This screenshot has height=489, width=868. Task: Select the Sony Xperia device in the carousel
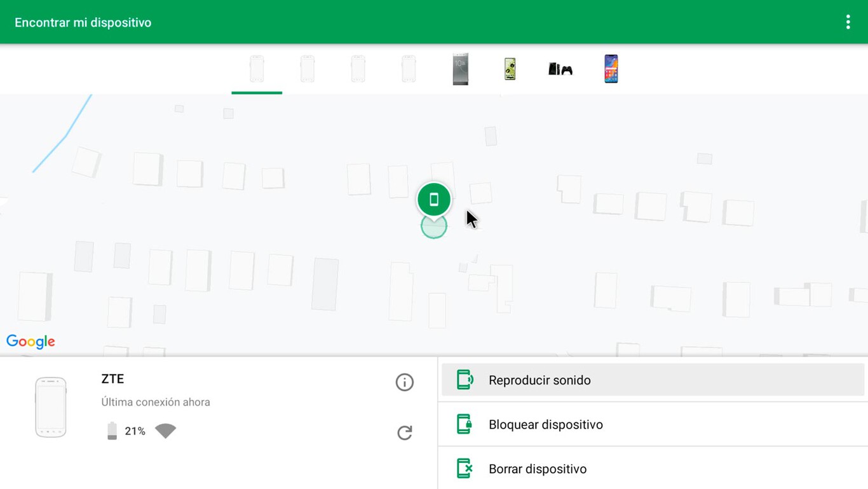tap(460, 68)
